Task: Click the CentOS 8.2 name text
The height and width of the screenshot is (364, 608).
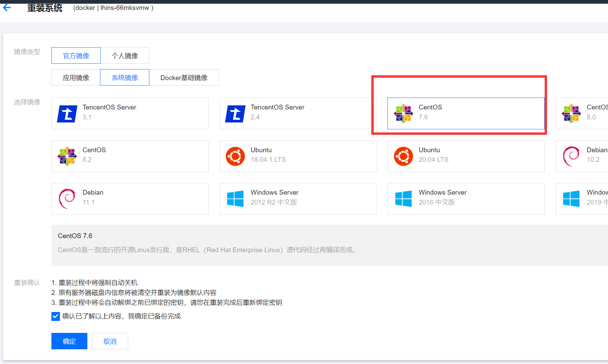Action: coord(94,150)
